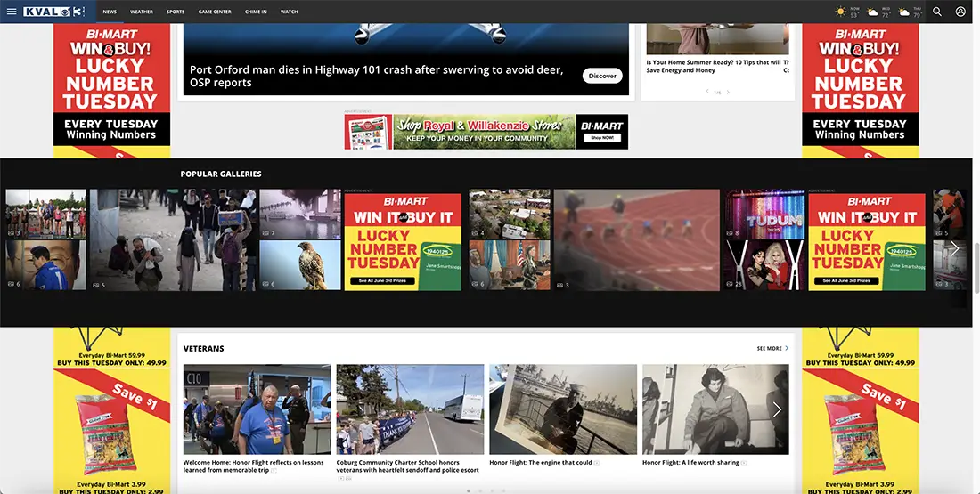Click Shop Now on Bi-Mart banner ad
Viewport: 980px width, 494px height.
pos(602,137)
